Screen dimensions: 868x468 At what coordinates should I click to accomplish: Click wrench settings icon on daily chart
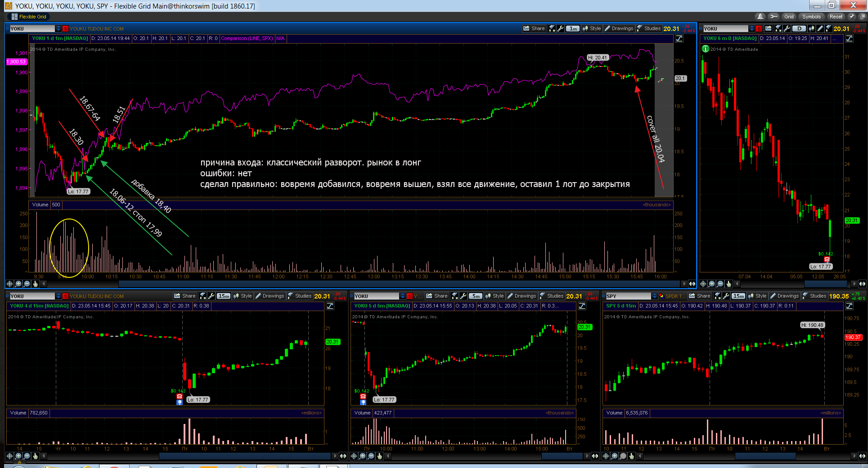point(787,29)
